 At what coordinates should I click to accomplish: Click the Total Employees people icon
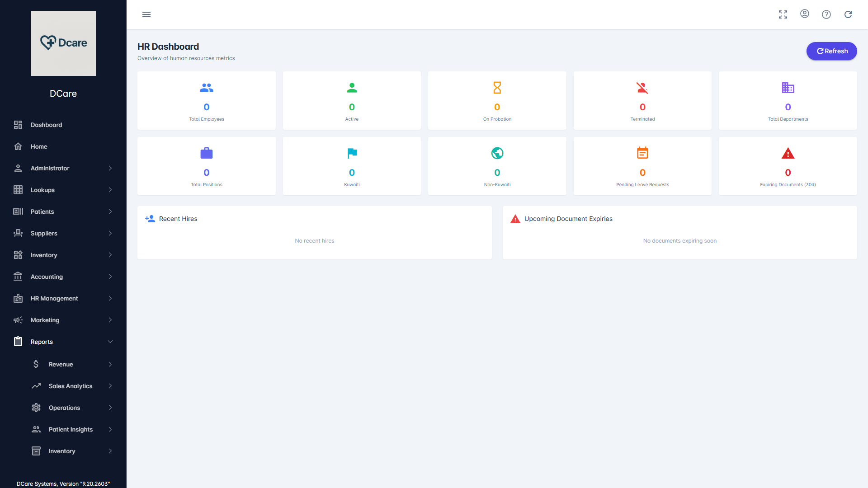(207, 88)
